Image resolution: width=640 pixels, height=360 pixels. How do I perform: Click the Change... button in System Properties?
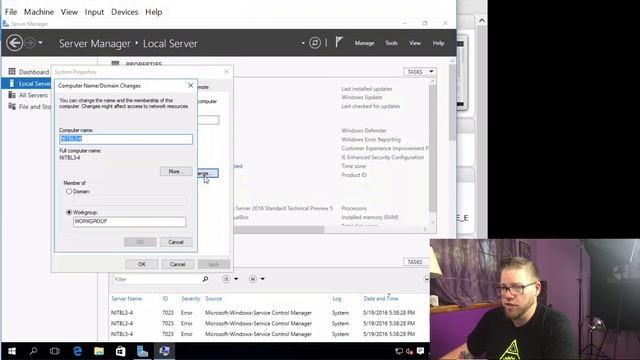click(208, 173)
